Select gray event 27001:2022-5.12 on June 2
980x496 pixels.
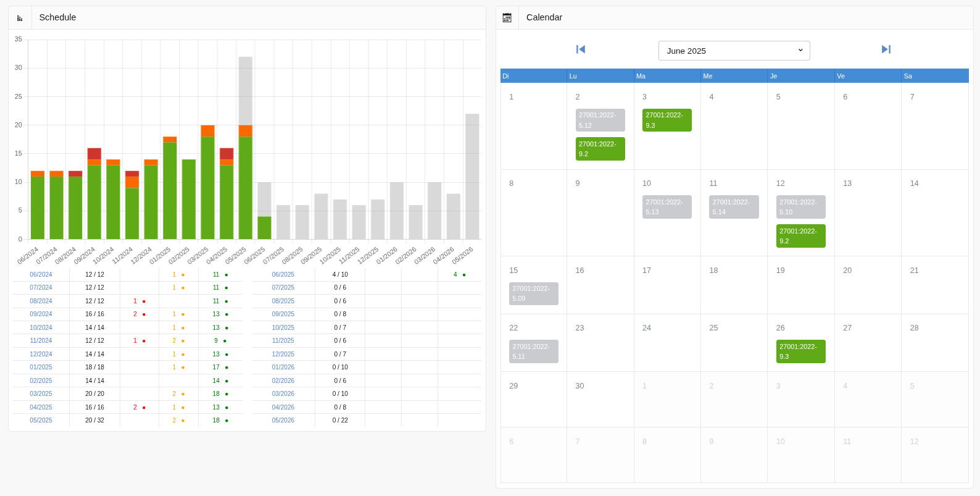point(600,120)
